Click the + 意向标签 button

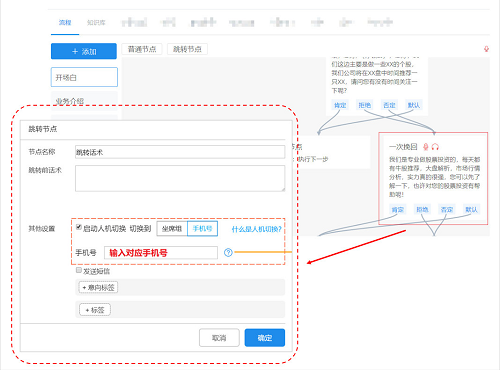[x=98, y=287]
